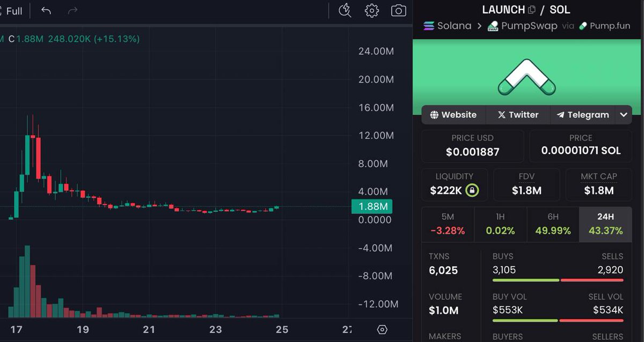Click the SOL quote token name

(x=560, y=10)
